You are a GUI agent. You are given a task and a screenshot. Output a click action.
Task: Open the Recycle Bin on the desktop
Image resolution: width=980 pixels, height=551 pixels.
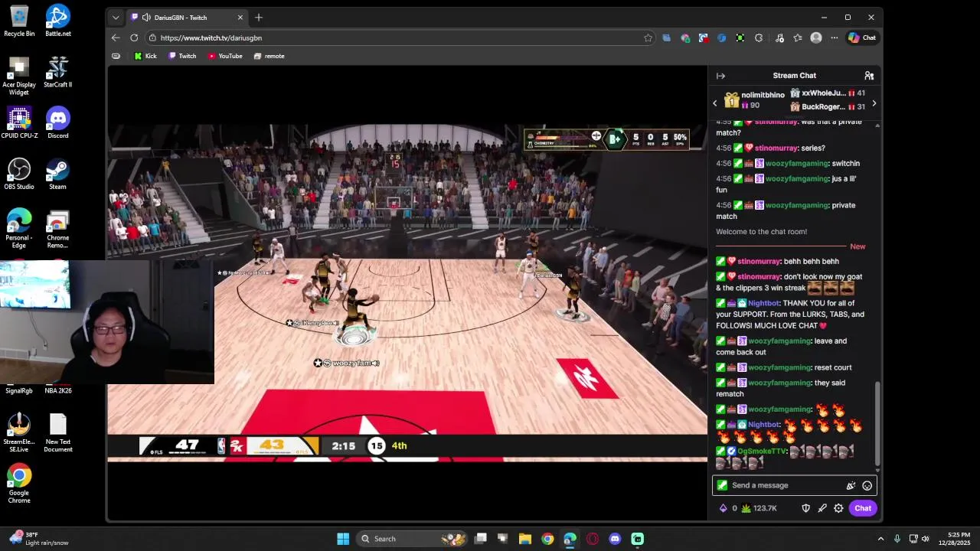click(x=19, y=21)
